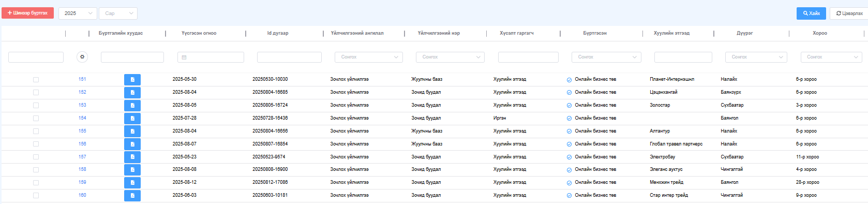Screen dimensions: 868x204
Task: Tick the checkbox for row 158
Action: pyautogui.click(x=36, y=170)
